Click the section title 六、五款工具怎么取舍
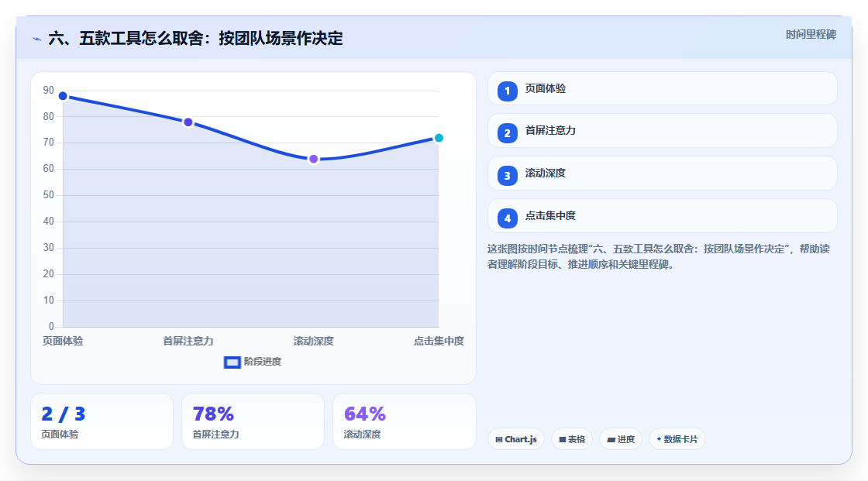The height and width of the screenshot is (481, 868). coord(195,38)
